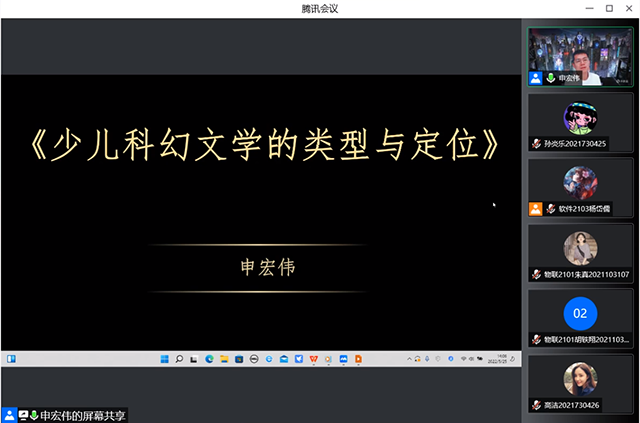Click muted mic icon beside 物联2101朱真2021103107
Image resolution: width=640 pixels, height=423 pixels.
[536, 274]
